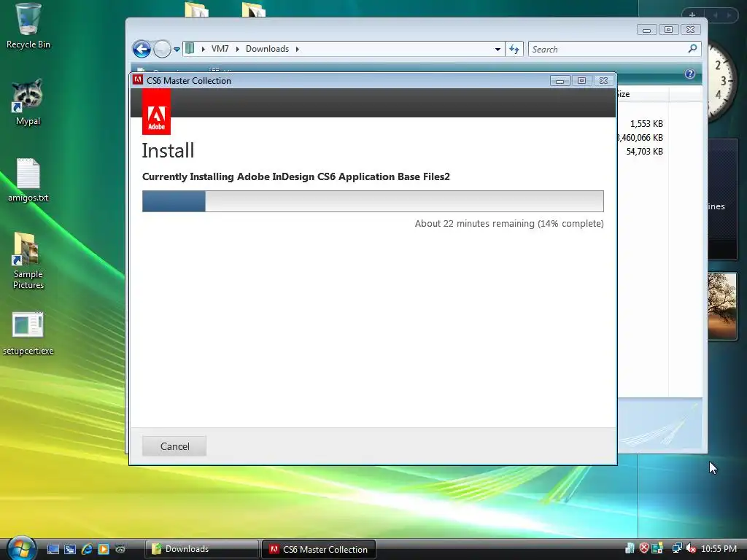
Task: Launch Internet Explorer from Quick Launch
Action: (x=87, y=549)
